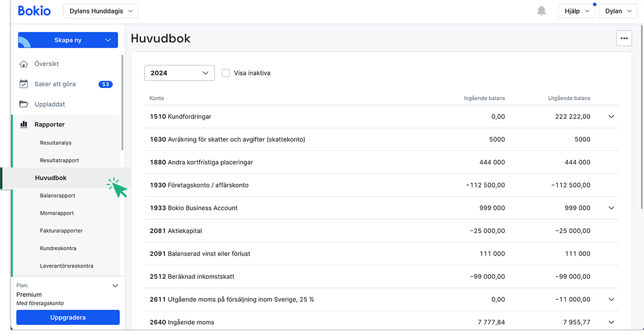Screen dimensions: 644x335
Task: Select Momsrapport in the sidebar
Action: [57, 213]
